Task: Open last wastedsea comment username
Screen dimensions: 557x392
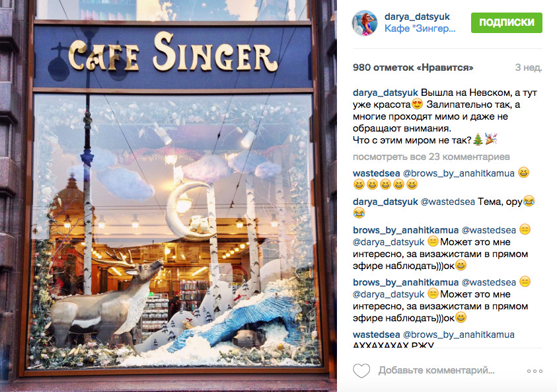Action: point(376,334)
